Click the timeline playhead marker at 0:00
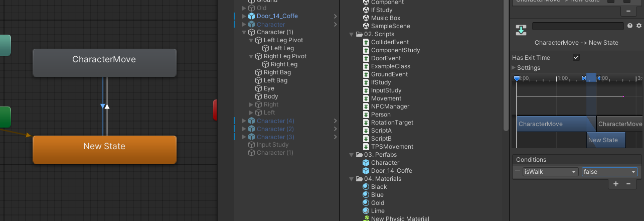Image resolution: width=644 pixels, height=221 pixels. [517, 78]
